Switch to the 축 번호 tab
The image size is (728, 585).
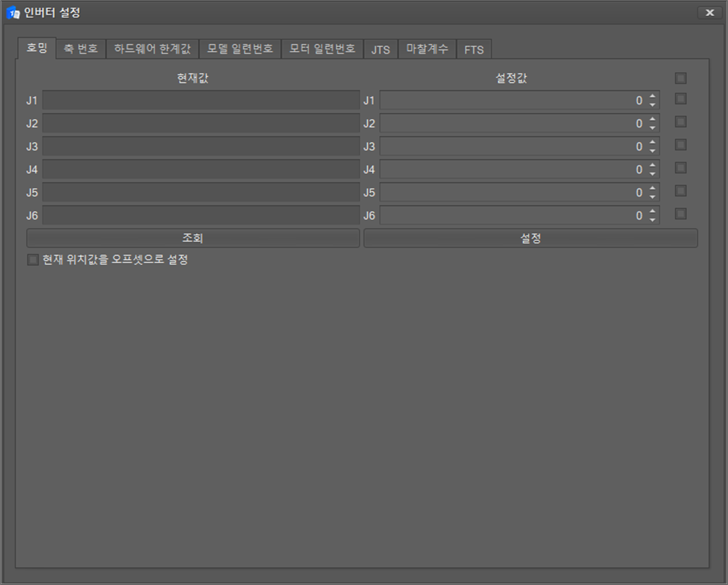(x=81, y=49)
